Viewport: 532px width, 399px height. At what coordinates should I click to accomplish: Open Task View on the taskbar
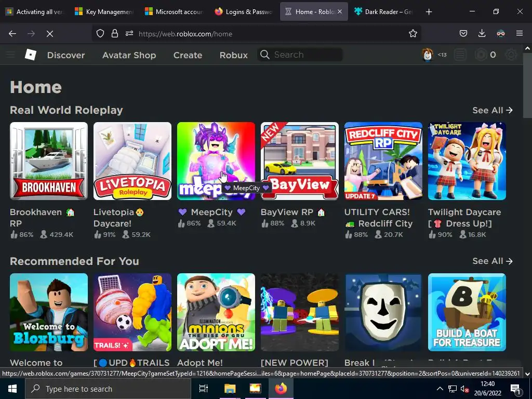(x=204, y=389)
